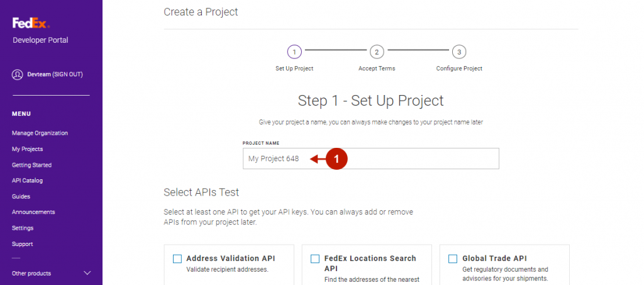
Task: Select step 1 circle Set Up Project
Action: click(294, 52)
